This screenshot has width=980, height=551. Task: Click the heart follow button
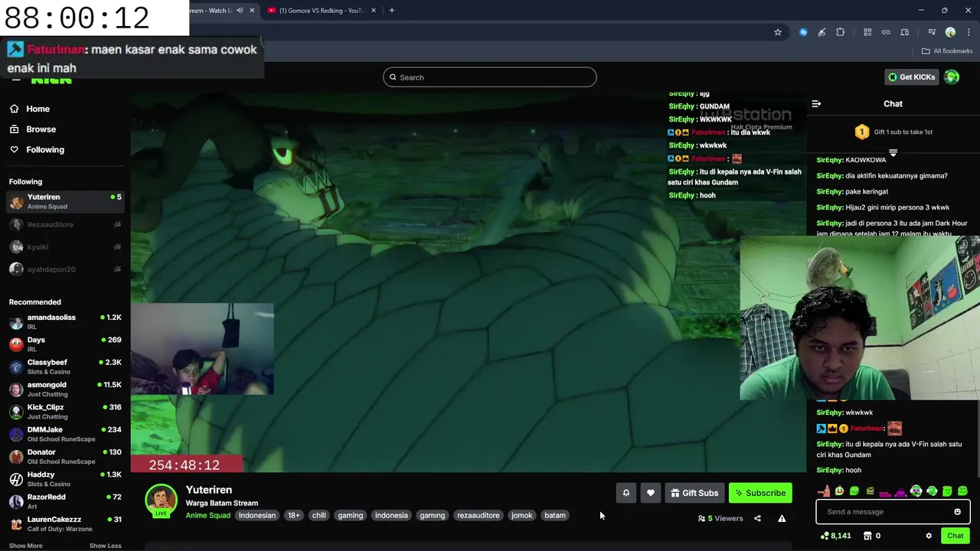[651, 493]
